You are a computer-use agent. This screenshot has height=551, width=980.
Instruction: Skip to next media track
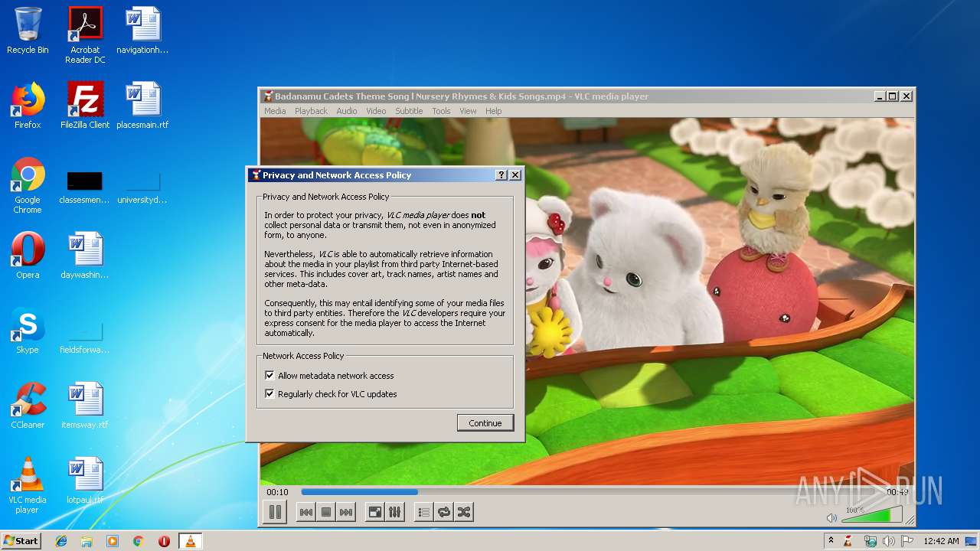tap(346, 512)
